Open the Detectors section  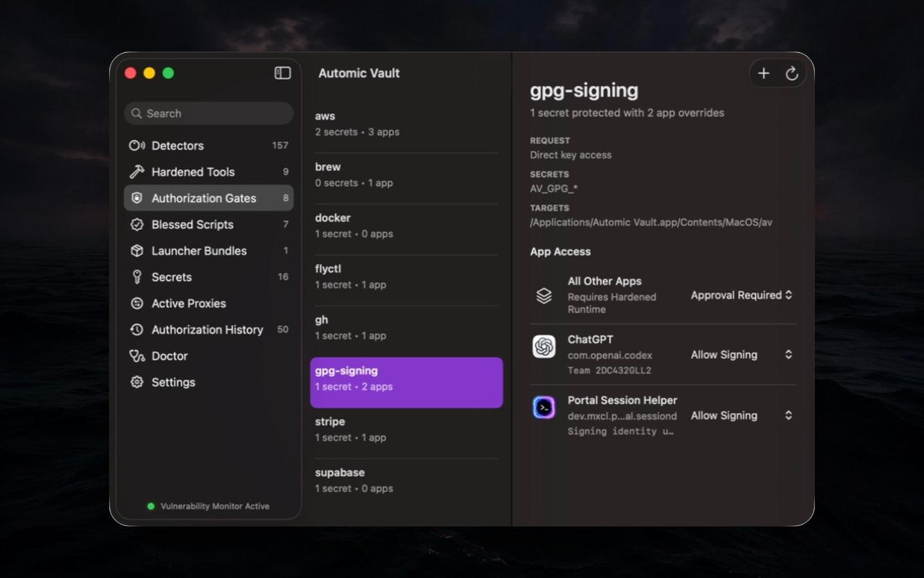tap(209, 145)
